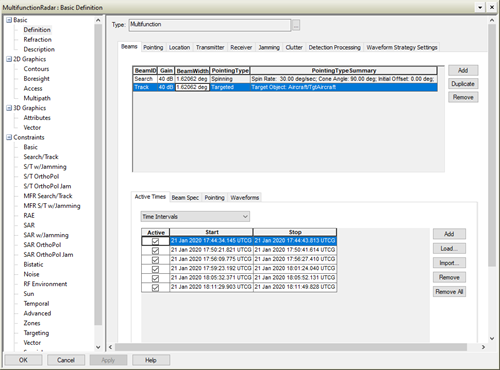Click Remove button for time intervals
This screenshot has width=500, height=370.
click(449, 277)
